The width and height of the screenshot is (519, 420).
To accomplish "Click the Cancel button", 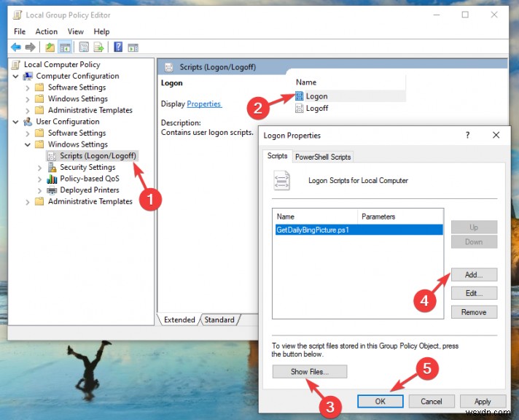I will pos(432,401).
